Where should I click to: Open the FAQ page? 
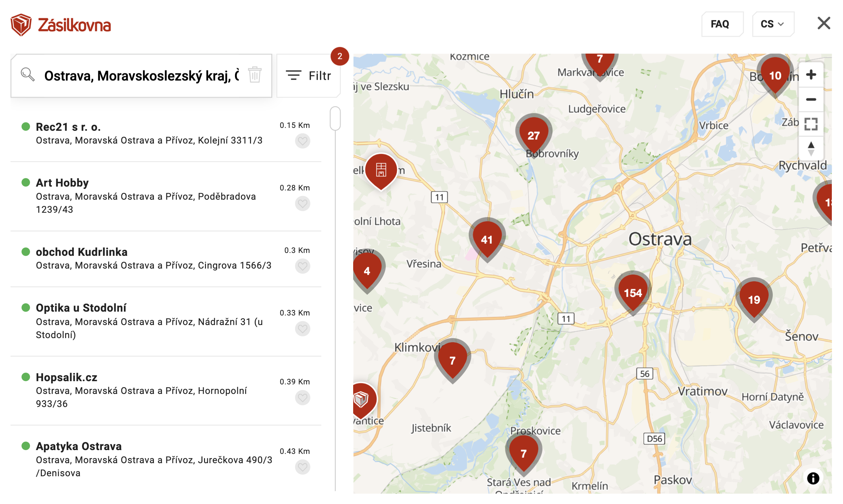click(x=720, y=24)
